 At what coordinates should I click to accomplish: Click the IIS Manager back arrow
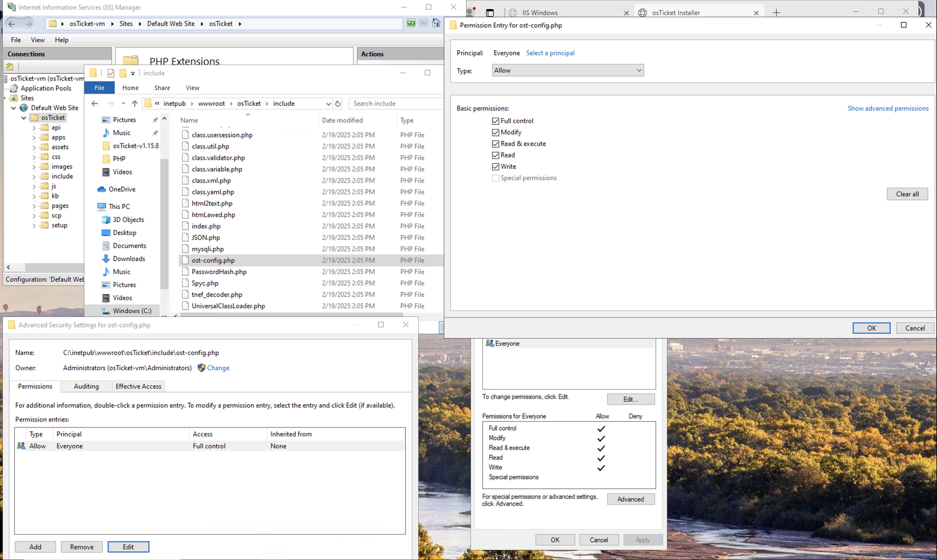click(12, 24)
